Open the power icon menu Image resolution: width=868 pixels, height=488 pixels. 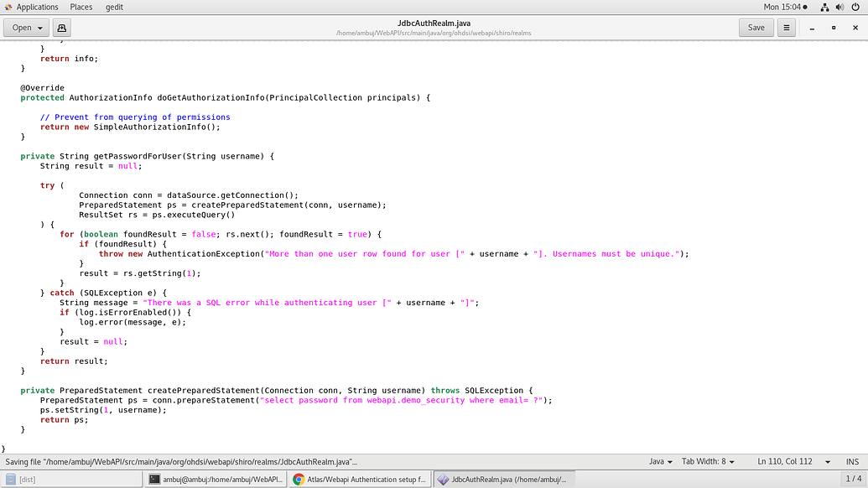[x=855, y=7]
